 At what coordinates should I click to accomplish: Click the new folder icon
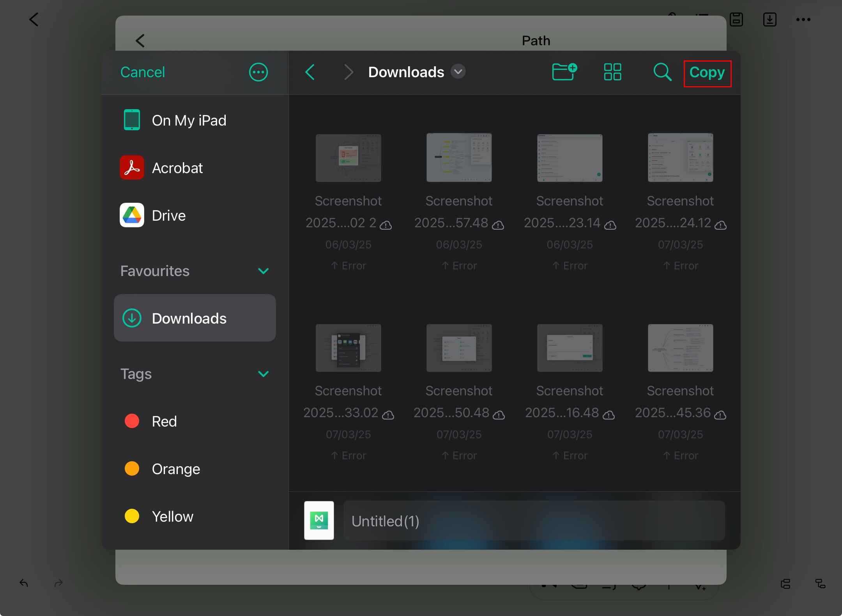point(564,72)
